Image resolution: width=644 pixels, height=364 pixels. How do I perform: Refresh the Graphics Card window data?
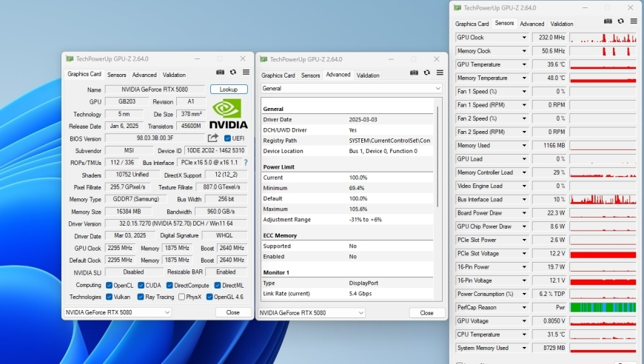coord(233,73)
